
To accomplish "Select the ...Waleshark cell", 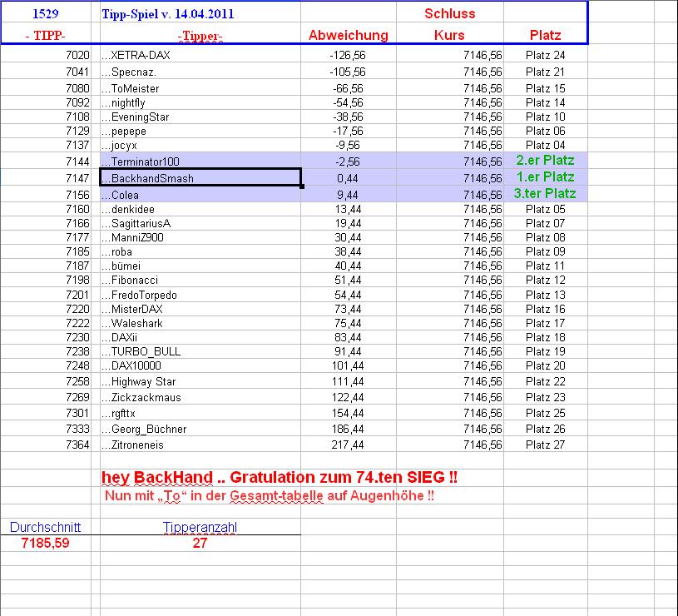I will coord(200,323).
